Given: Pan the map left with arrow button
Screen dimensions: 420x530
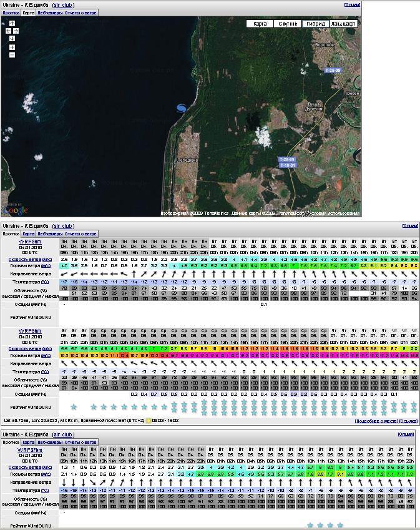Looking at the screenshot, I should (x=7, y=30).
